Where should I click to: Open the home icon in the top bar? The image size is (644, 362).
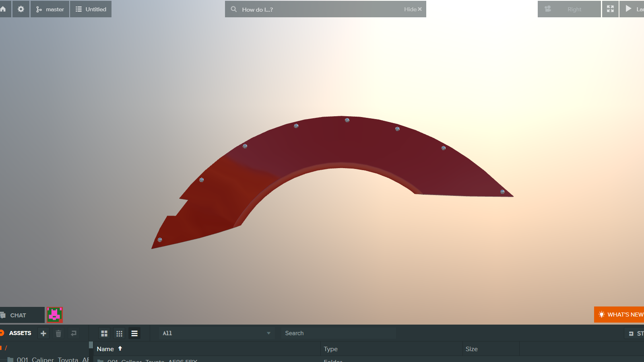coord(3,9)
